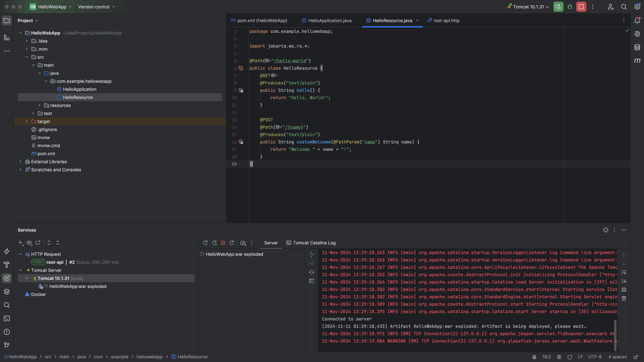This screenshot has height=362, width=644.
Task: Open the Problems tool window icon
Action: 7,332
